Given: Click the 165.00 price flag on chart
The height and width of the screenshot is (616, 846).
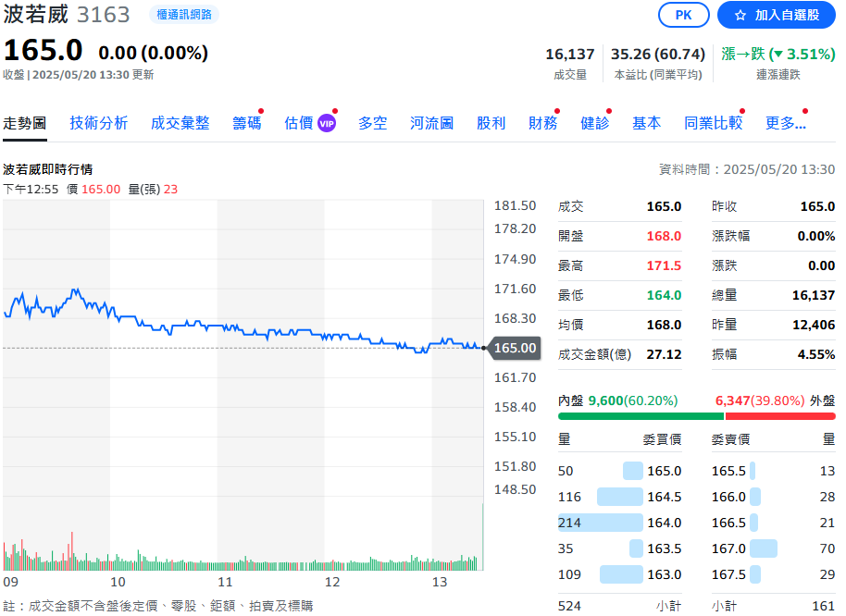Looking at the screenshot, I should pyautogui.click(x=515, y=348).
